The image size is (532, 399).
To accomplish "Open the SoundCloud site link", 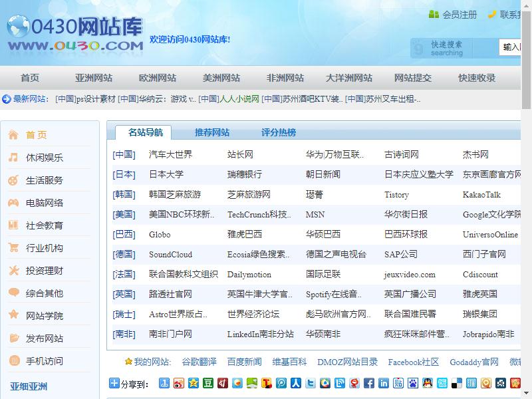I will (x=170, y=255).
